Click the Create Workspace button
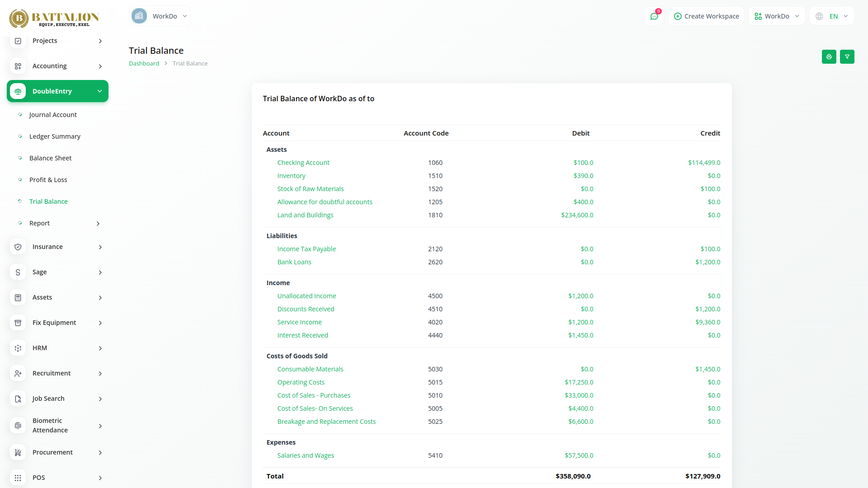Image resolution: width=868 pixels, height=488 pixels. tap(706, 16)
